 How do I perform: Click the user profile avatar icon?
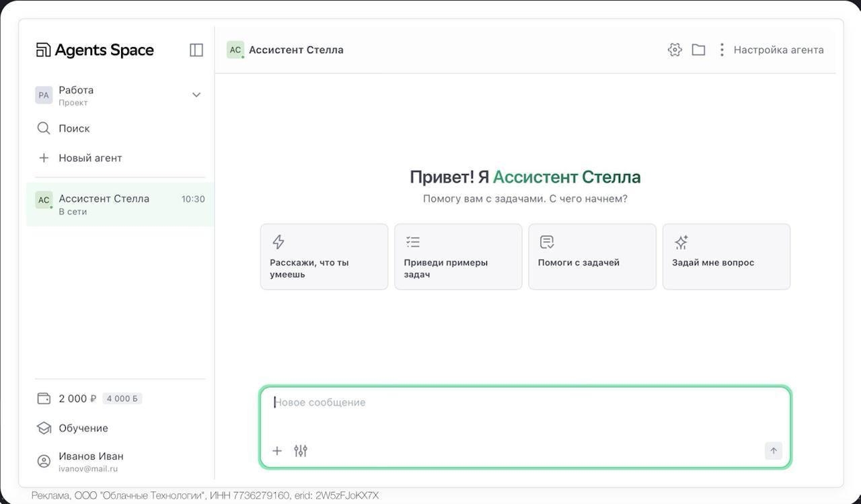point(44,461)
